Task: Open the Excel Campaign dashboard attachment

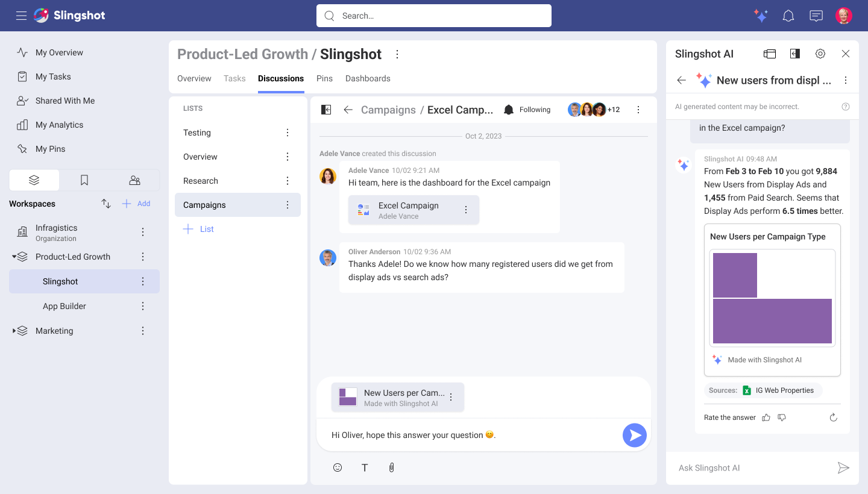Action: (414, 210)
